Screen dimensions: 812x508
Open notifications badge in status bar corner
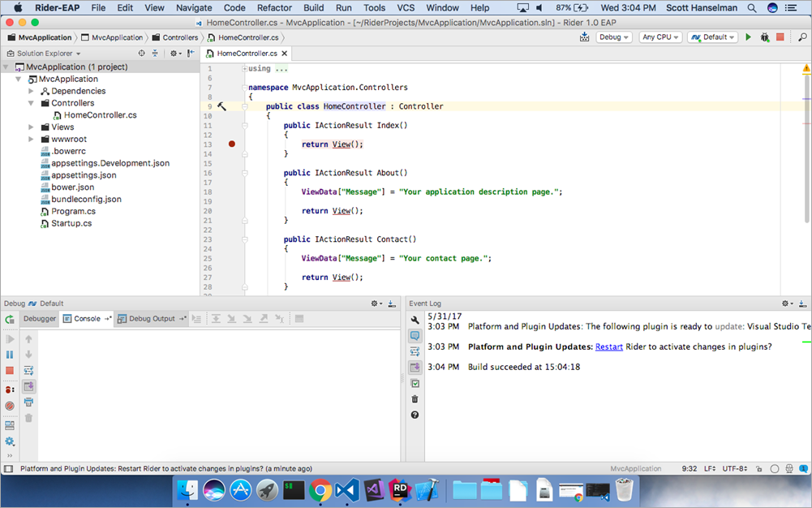coord(803,469)
